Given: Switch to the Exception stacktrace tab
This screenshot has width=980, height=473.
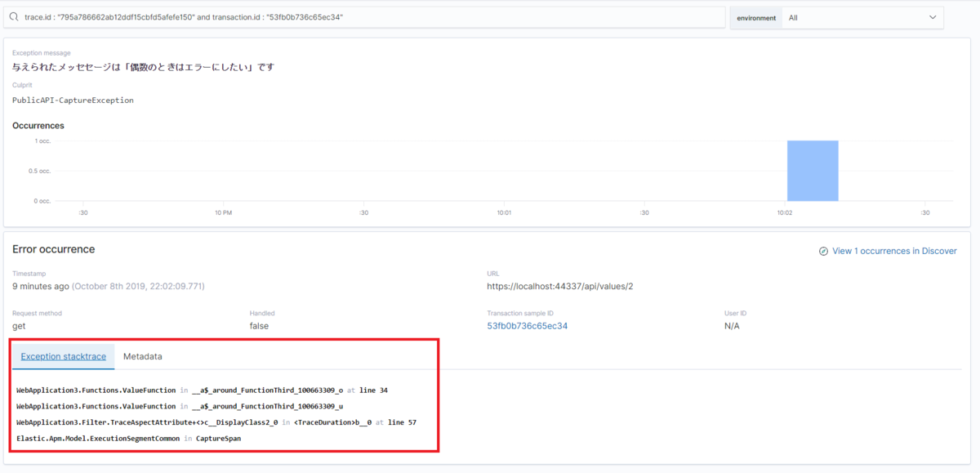Looking at the screenshot, I should tap(63, 357).
